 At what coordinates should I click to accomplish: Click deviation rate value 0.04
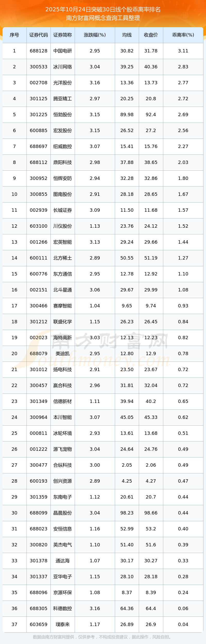point(183,624)
